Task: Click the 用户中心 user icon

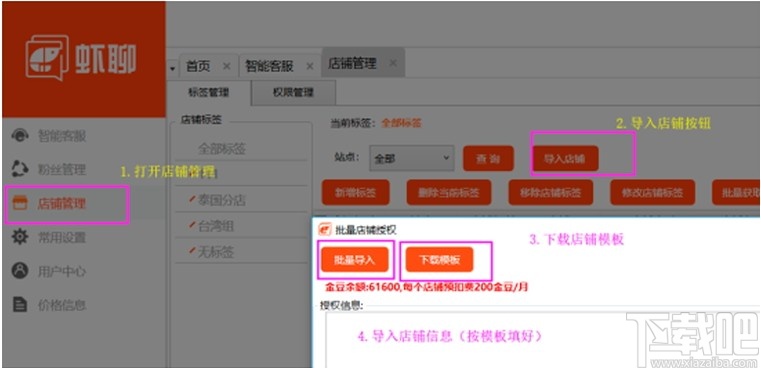Action: pyautogui.click(x=19, y=270)
